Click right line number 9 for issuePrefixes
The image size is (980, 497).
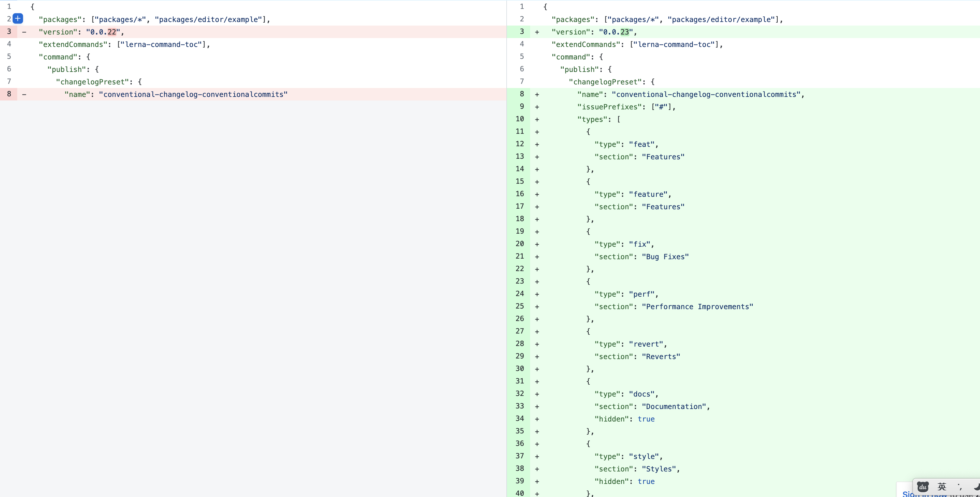[521, 106]
